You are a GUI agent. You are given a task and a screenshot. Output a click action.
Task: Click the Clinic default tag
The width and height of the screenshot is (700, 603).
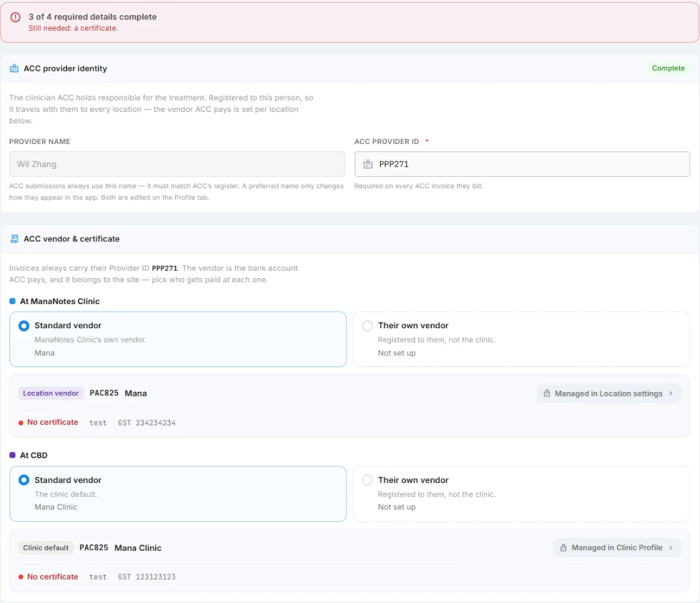tap(46, 547)
